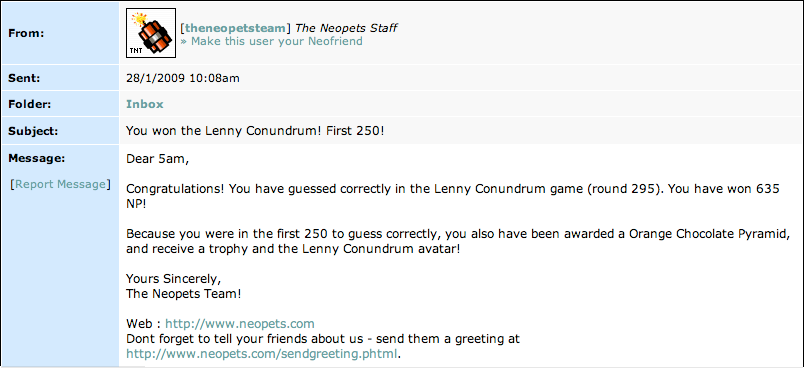Click the subject line about Lenny Conundrum

coord(255,131)
